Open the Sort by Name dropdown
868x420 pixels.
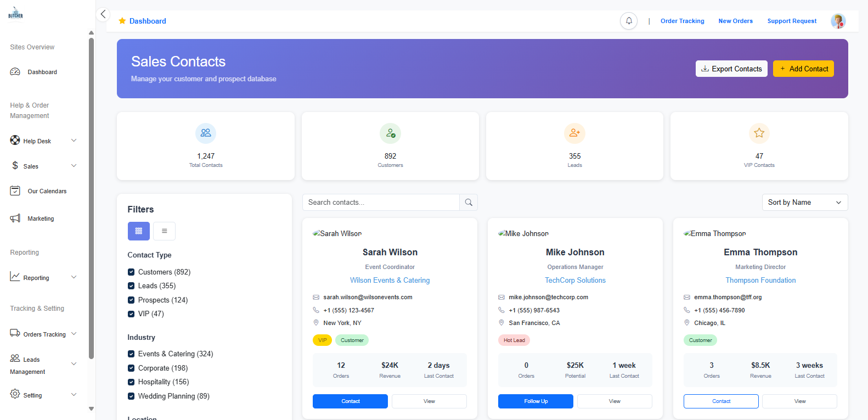coord(804,202)
